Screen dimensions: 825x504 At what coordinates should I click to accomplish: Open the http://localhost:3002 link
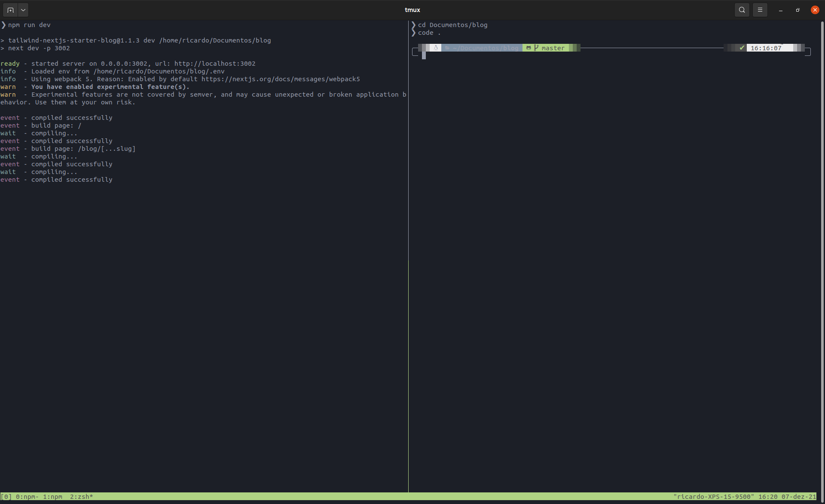coord(215,64)
